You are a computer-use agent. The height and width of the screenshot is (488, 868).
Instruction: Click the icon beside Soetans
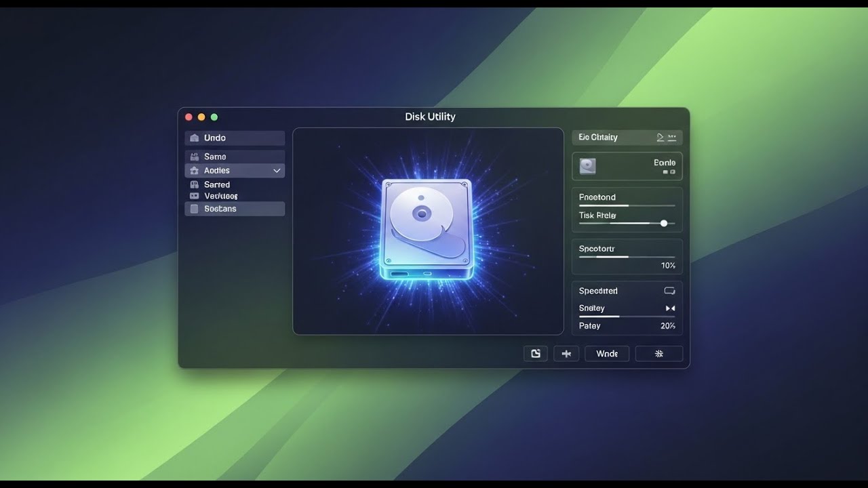coord(195,209)
